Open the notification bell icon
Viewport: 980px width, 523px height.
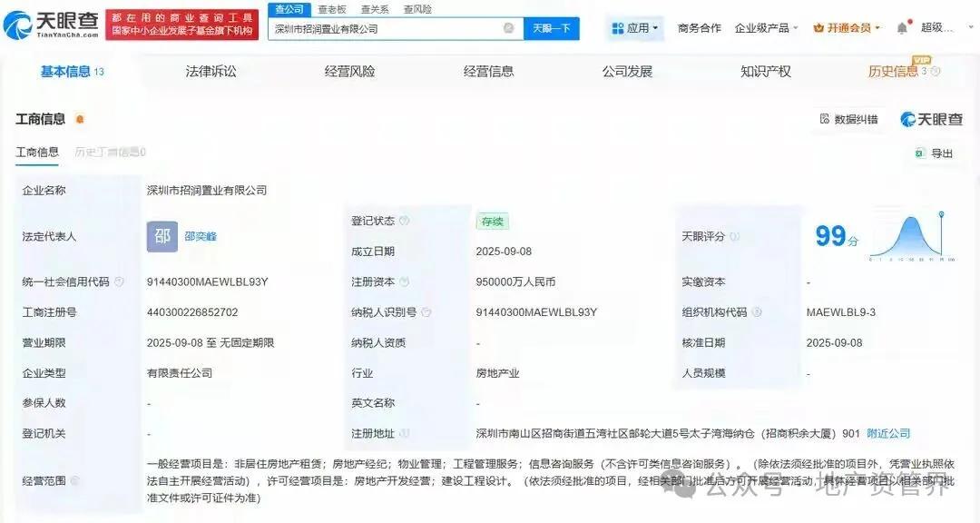click(x=902, y=28)
